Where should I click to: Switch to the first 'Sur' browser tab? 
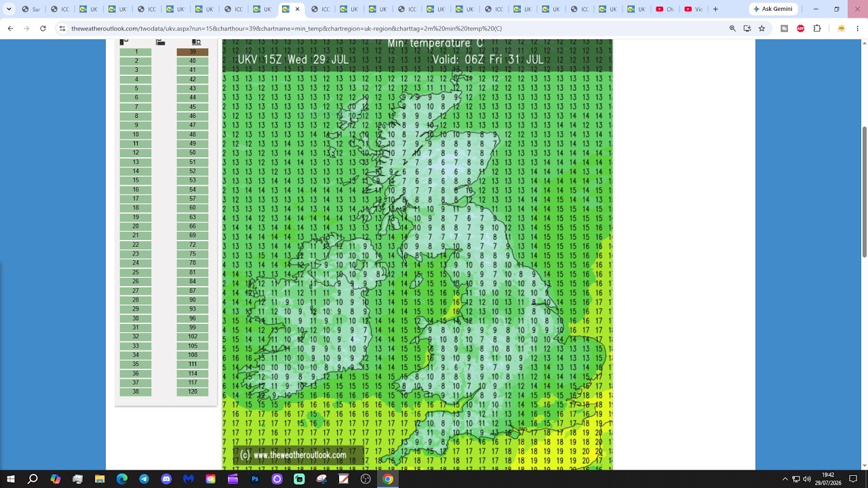point(30,9)
